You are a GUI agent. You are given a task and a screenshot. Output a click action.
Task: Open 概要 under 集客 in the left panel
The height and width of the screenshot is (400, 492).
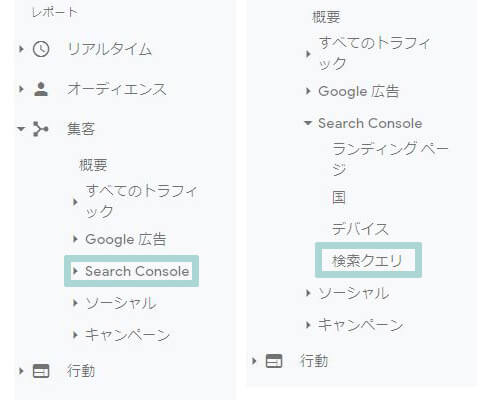click(x=93, y=165)
